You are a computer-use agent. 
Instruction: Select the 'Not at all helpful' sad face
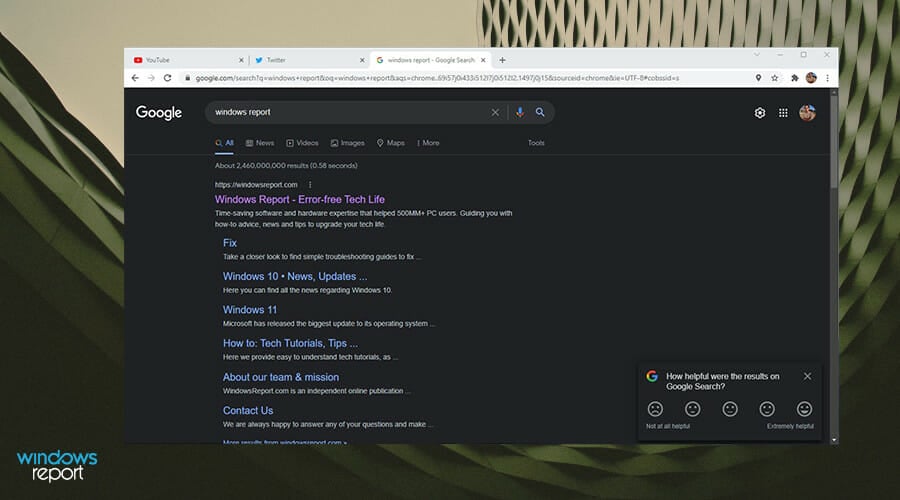(655, 409)
